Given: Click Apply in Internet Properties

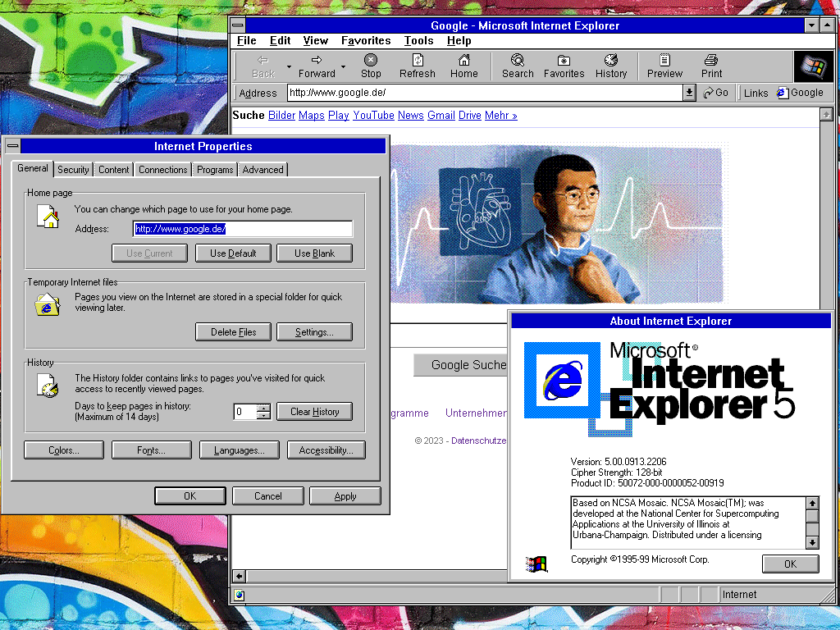Looking at the screenshot, I should coord(345,495).
